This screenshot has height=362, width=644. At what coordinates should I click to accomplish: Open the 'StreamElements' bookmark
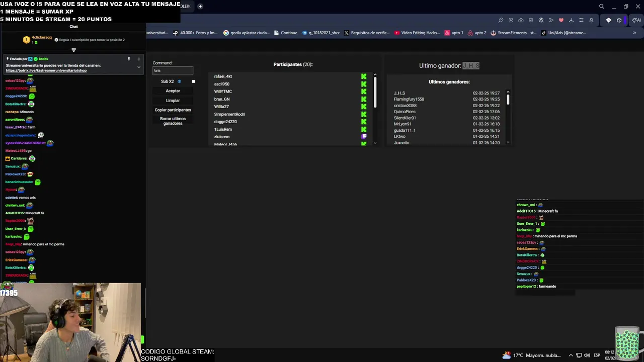(513, 33)
